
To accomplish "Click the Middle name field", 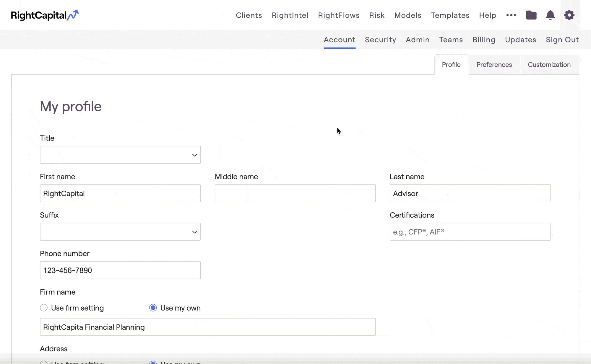I will pos(295,193).
